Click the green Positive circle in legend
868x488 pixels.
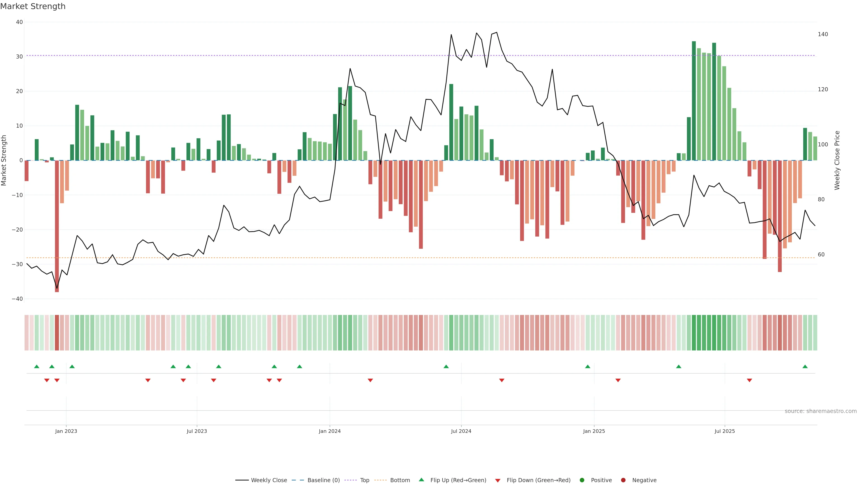click(x=582, y=480)
